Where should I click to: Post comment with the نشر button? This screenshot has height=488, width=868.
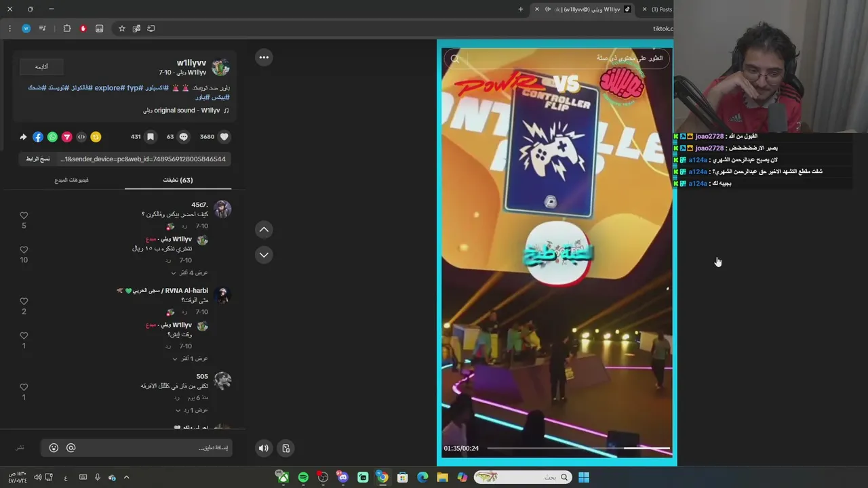click(x=20, y=448)
